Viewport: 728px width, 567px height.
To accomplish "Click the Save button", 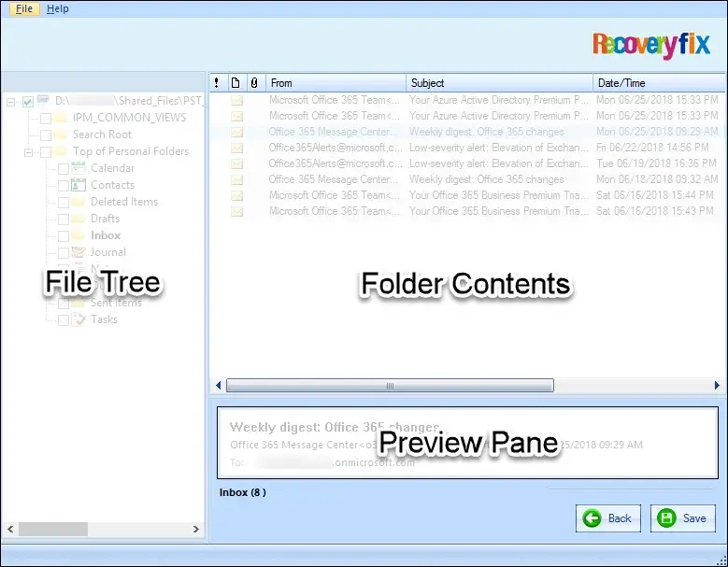I will point(683,518).
